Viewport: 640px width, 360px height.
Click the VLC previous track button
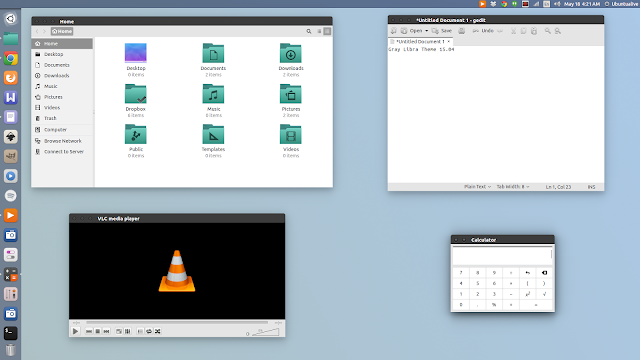tap(89, 331)
